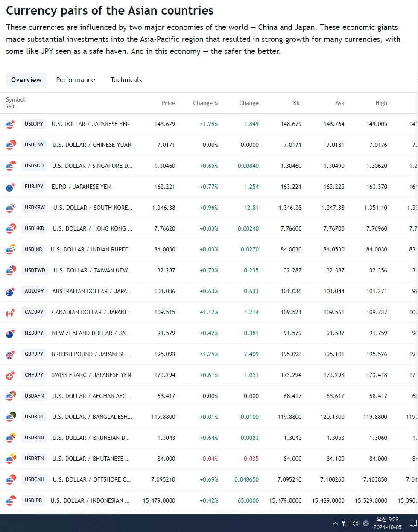Click the USDBDT flag pair icon
The height and width of the screenshot is (532, 418).
point(11,417)
